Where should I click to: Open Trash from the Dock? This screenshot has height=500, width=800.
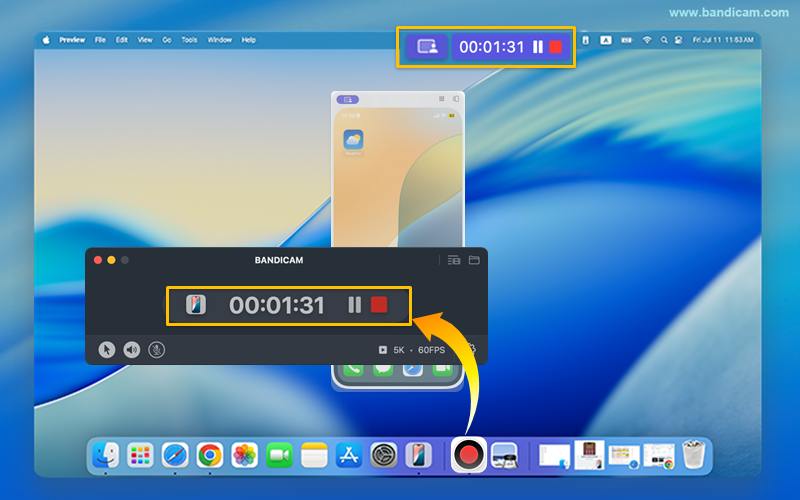tap(693, 455)
